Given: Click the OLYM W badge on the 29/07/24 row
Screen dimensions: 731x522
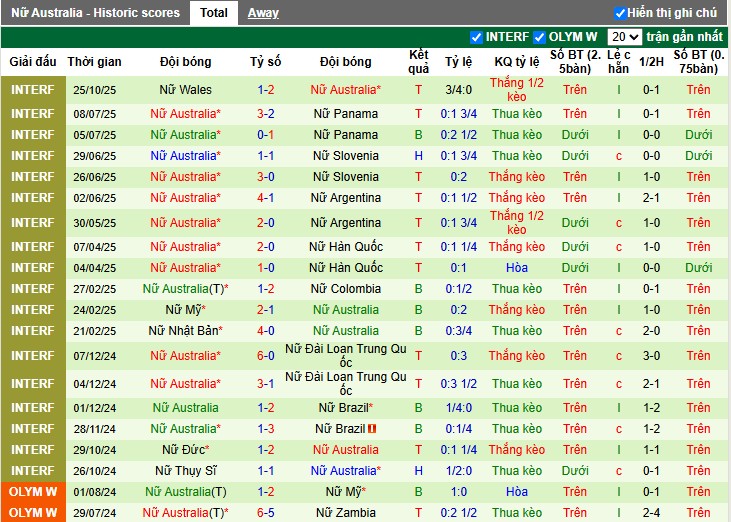Looking at the screenshot, I should point(33,512).
